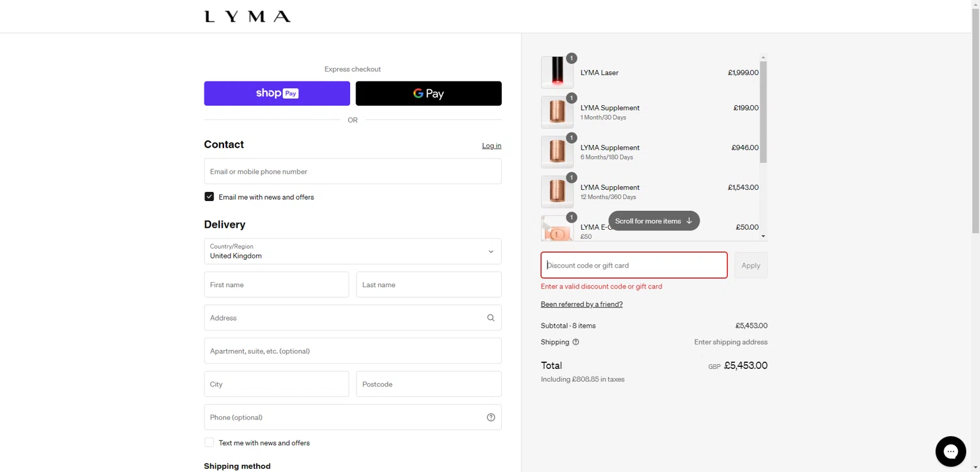Click into the Last name field
The height and width of the screenshot is (472, 980).
click(x=429, y=285)
